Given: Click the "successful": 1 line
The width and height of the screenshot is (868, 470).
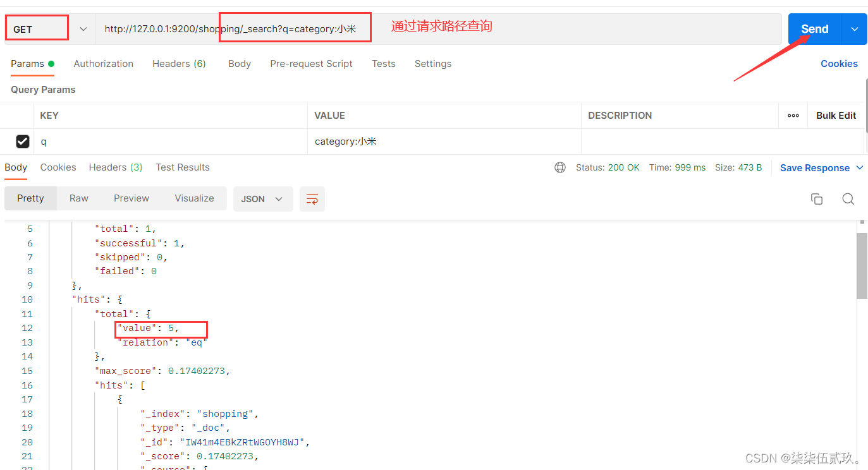Looking at the screenshot, I should pos(140,243).
